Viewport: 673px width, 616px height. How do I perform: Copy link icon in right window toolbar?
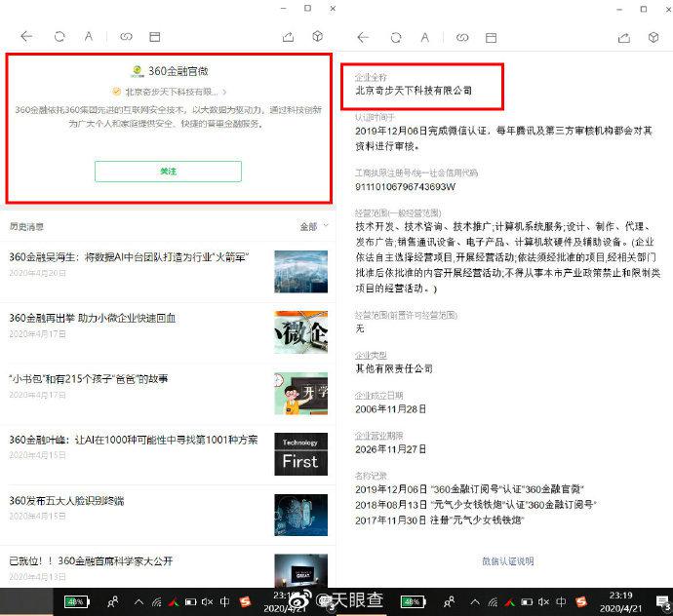click(462, 38)
